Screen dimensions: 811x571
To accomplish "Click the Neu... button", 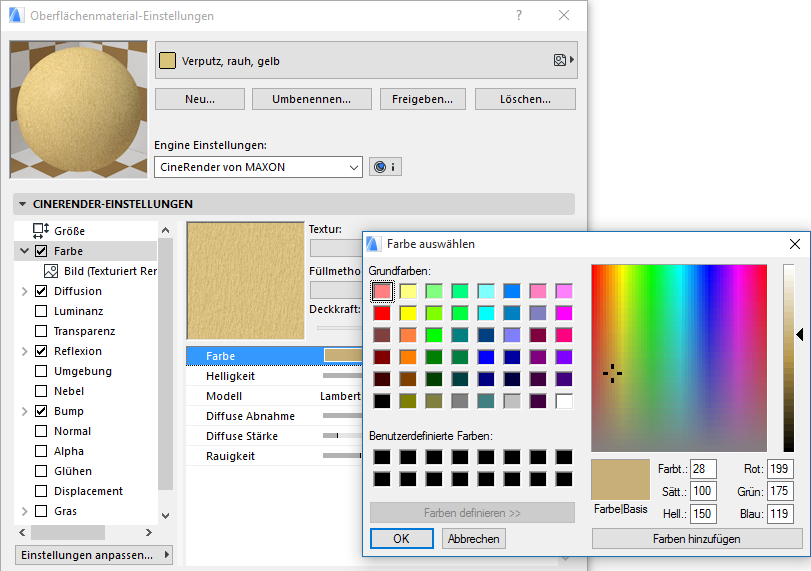I will tap(200, 99).
